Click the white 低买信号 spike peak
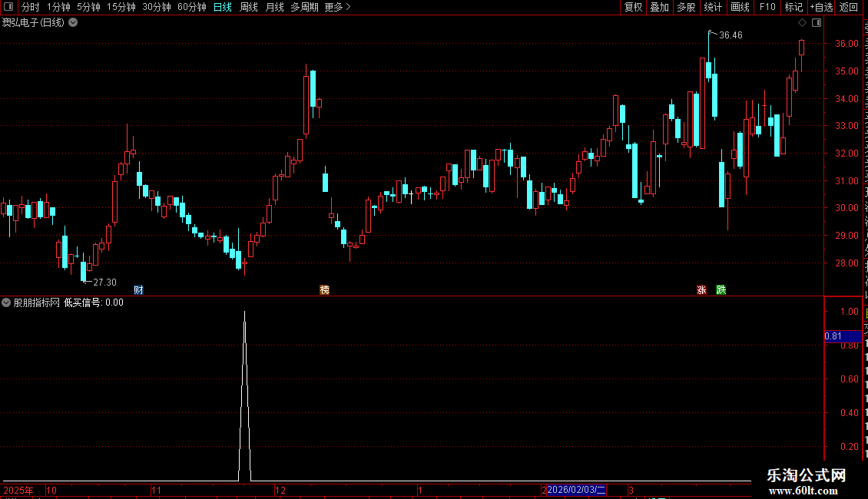Image resolution: width=868 pixels, height=499 pixels. (x=245, y=312)
